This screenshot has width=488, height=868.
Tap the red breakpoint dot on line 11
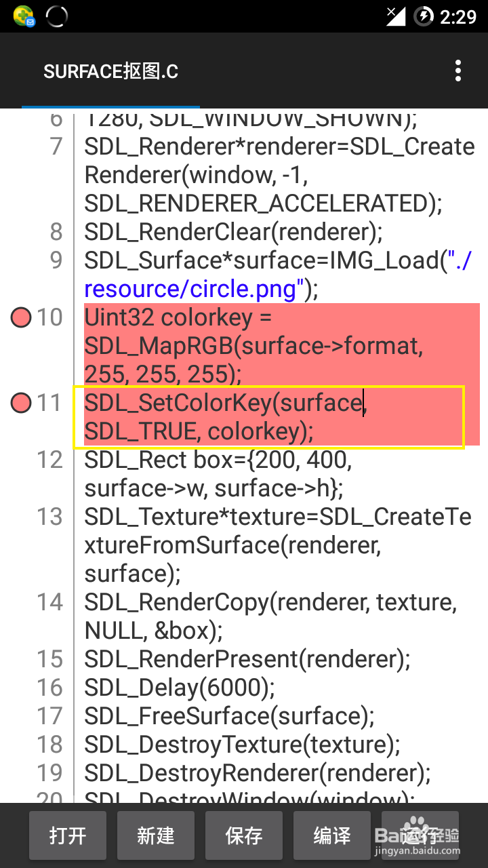(22, 403)
